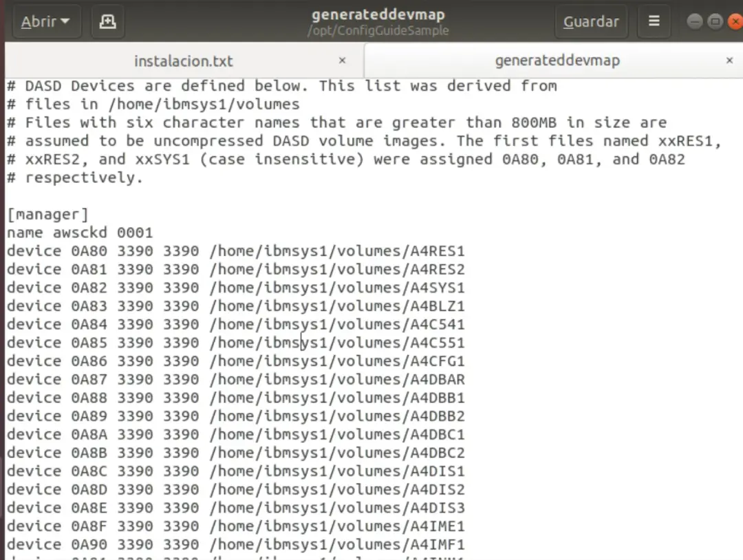Switch to the instalacion.txt tab
This screenshot has height=560, width=743.
[184, 61]
